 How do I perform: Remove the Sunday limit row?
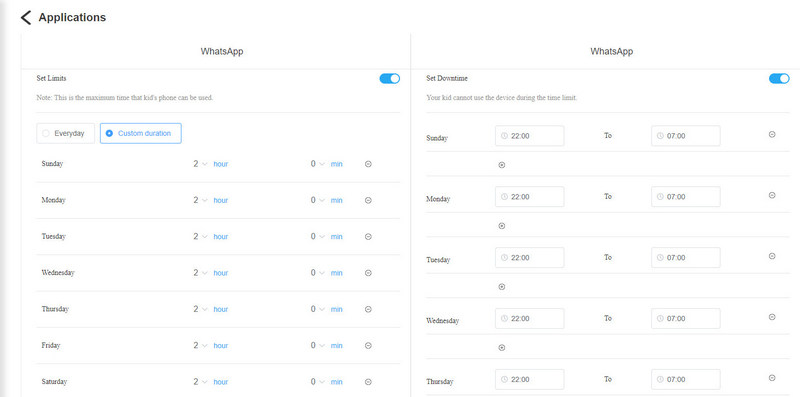pos(368,164)
